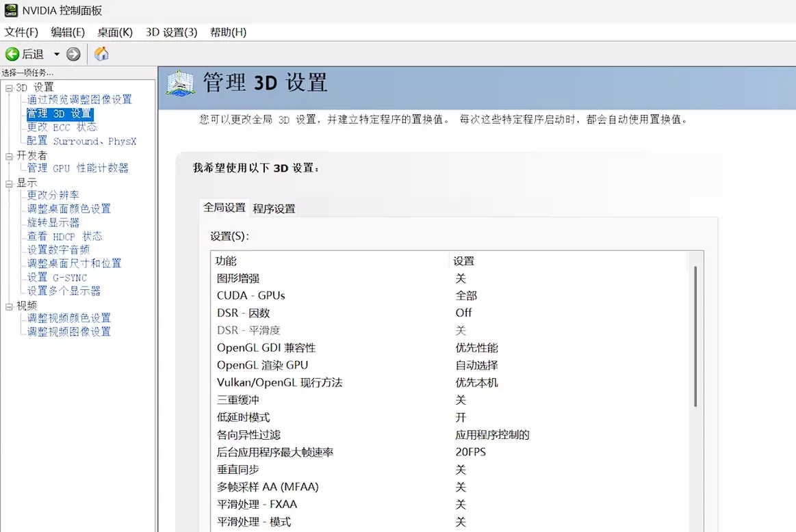Open the 帮助(H) menu

click(x=228, y=32)
